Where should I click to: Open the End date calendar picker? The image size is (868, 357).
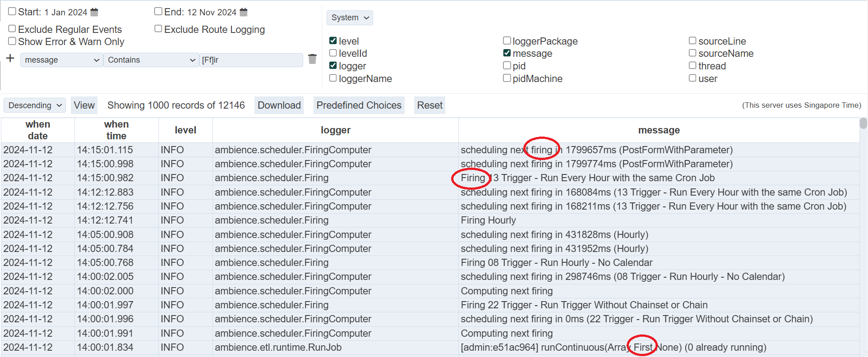click(244, 12)
